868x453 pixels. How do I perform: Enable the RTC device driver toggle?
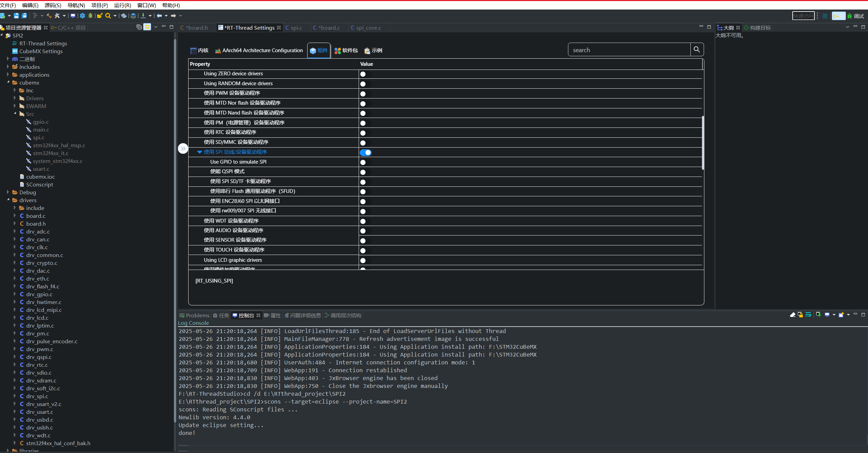365,133
